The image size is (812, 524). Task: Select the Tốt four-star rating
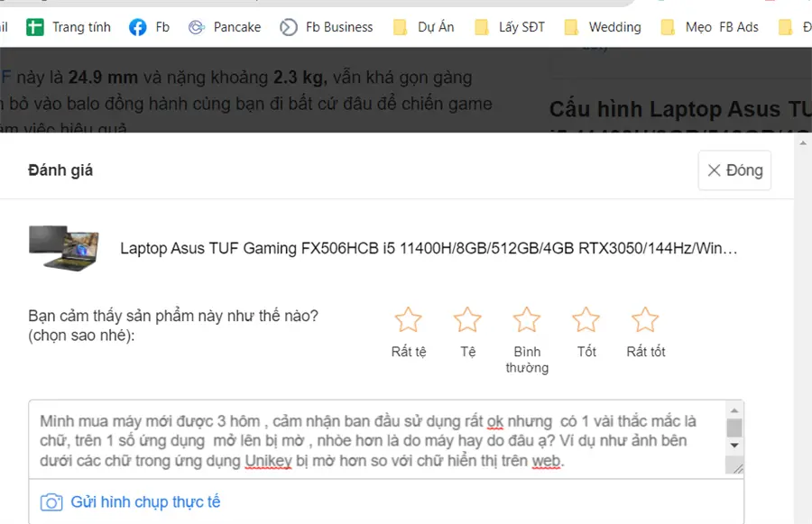(x=586, y=320)
